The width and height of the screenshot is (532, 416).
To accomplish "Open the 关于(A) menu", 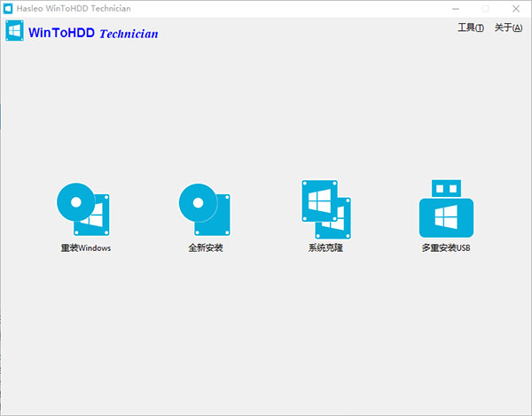I will pyautogui.click(x=508, y=27).
